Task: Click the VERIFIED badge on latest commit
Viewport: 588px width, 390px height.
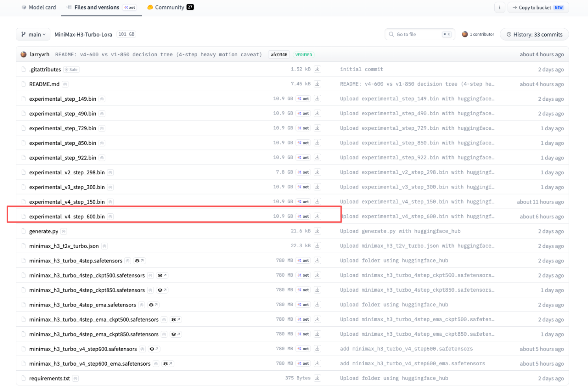Action: tap(304, 55)
